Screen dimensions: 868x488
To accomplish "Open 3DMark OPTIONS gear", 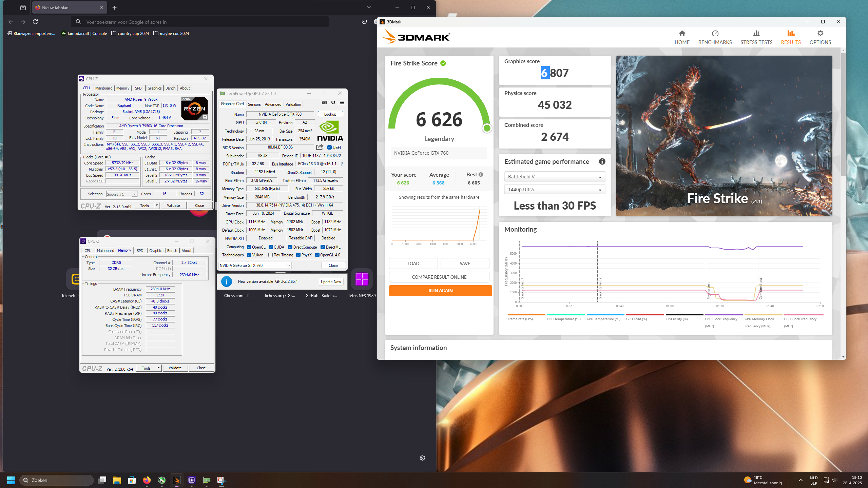I will 820,37.
